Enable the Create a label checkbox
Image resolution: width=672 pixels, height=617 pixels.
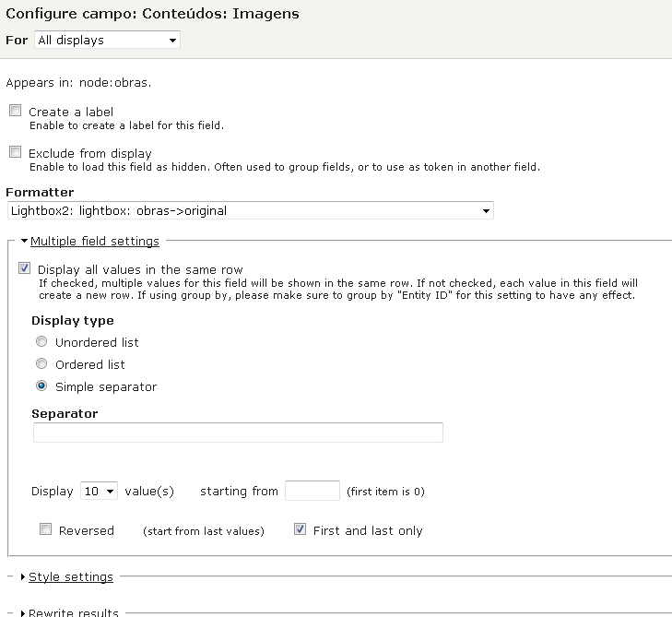point(16,111)
